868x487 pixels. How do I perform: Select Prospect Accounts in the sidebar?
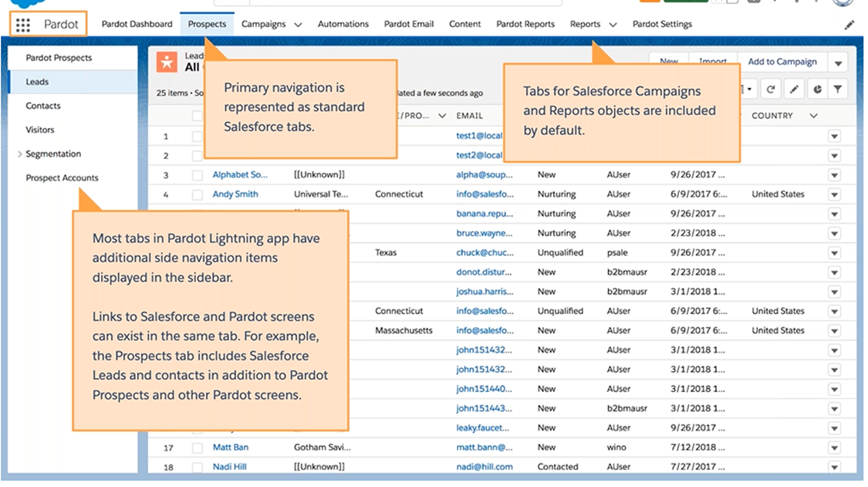tap(62, 178)
